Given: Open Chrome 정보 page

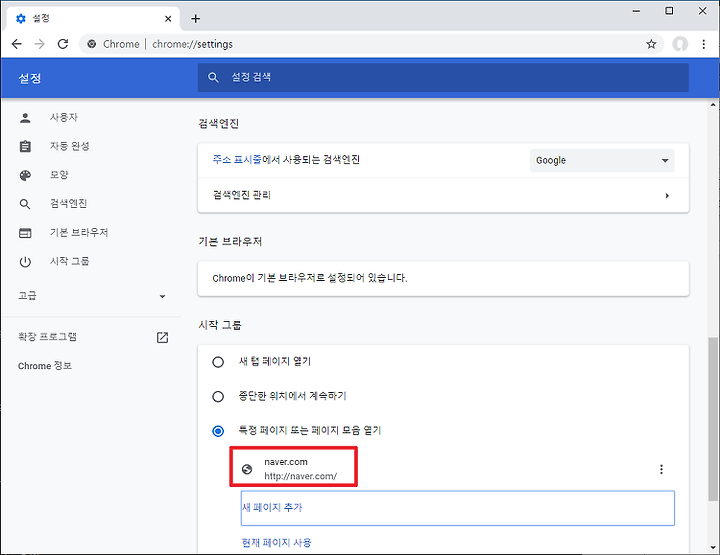Looking at the screenshot, I should click(x=45, y=366).
